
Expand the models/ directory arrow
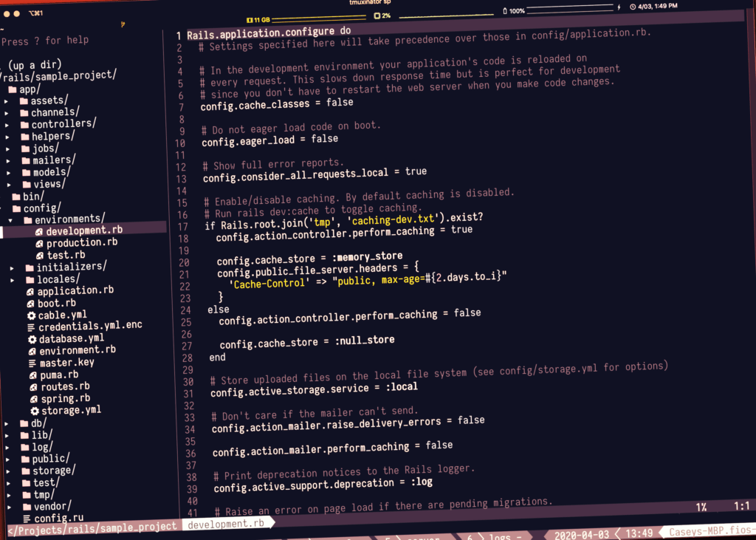[x=9, y=173]
